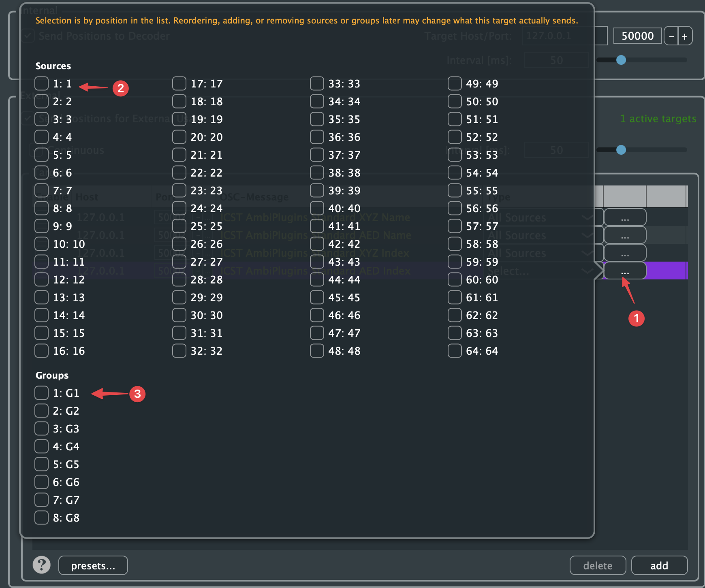Image resolution: width=705 pixels, height=588 pixels.
Task: Check group 6: G6 checkbox
Action: pyautogui.click(x=41, y=482)
